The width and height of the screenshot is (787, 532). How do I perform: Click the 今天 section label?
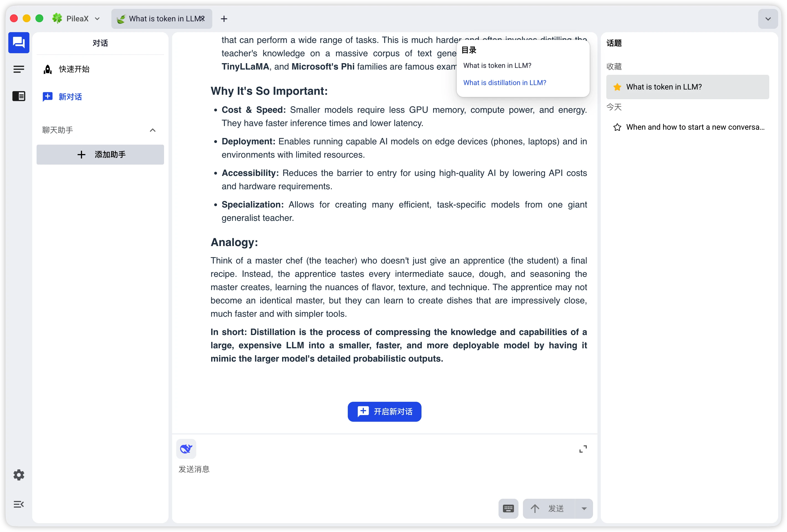coord(614,107)
